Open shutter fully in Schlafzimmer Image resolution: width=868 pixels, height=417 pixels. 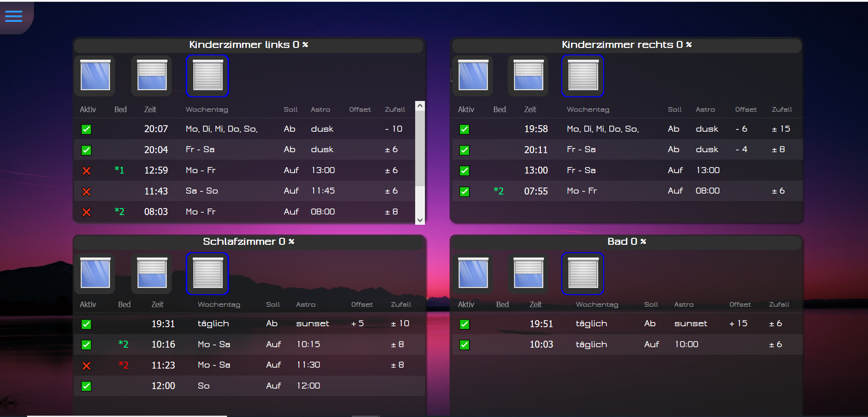[95, 273]
